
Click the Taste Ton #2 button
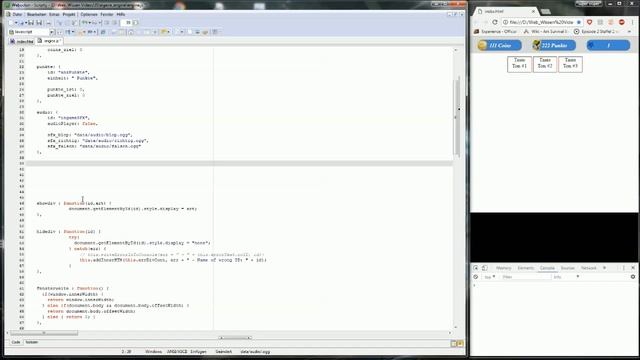(x=544, y=64)
